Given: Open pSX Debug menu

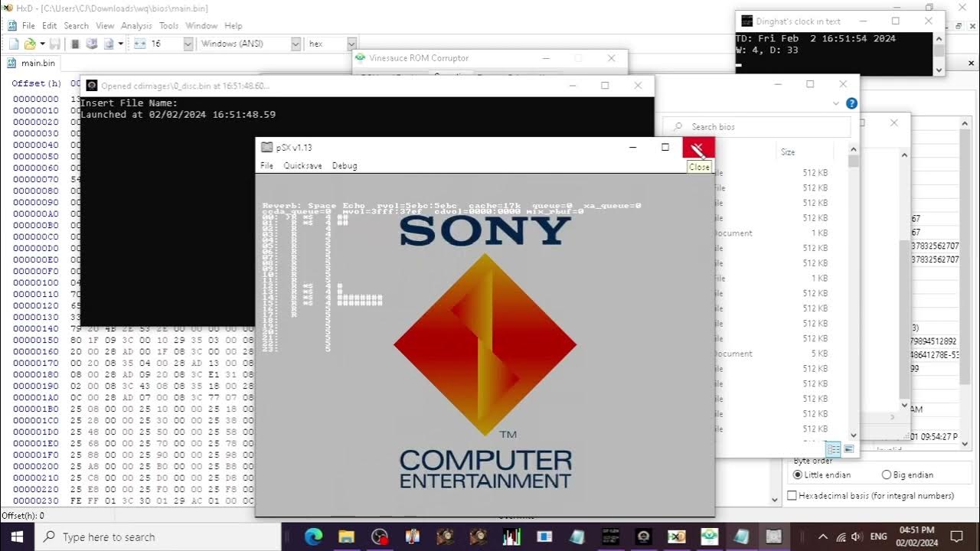Looking at the screenshot, I should [x=345, y=165].
